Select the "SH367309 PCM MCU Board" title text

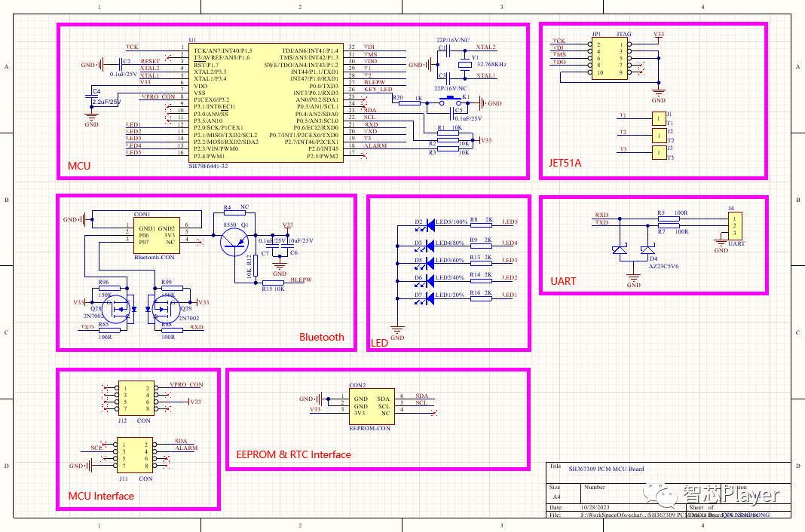coord(606,469)
